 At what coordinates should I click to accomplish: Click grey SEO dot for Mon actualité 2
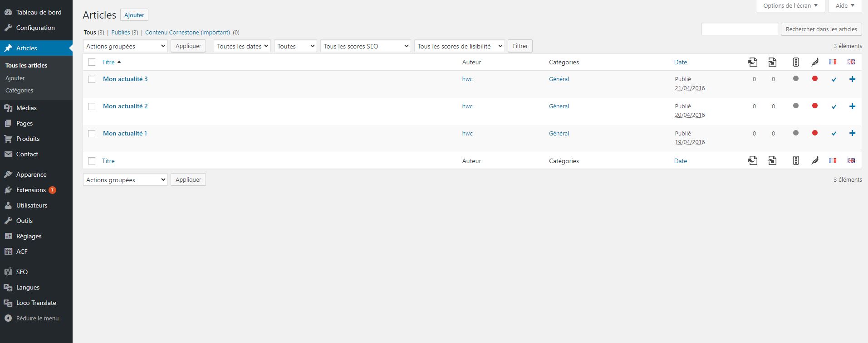[796, 106]
